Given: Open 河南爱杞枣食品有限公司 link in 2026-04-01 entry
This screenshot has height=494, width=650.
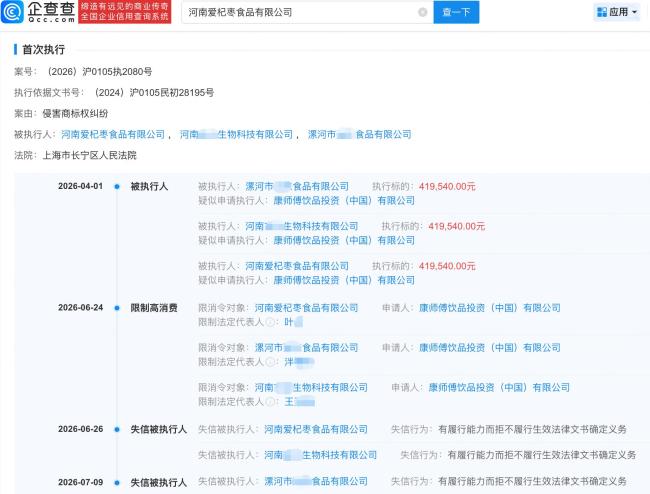Looking at the screenshot, I should pos(297,266).
